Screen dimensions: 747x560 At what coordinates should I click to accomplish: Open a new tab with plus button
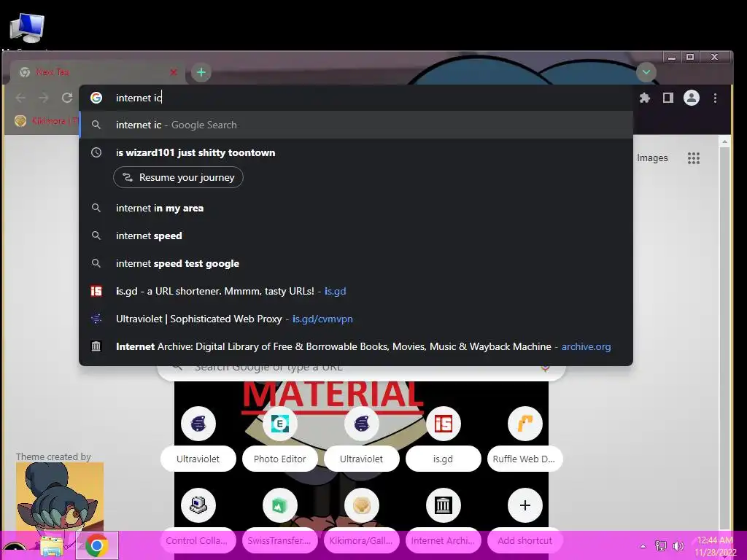(x=201, y=72)
